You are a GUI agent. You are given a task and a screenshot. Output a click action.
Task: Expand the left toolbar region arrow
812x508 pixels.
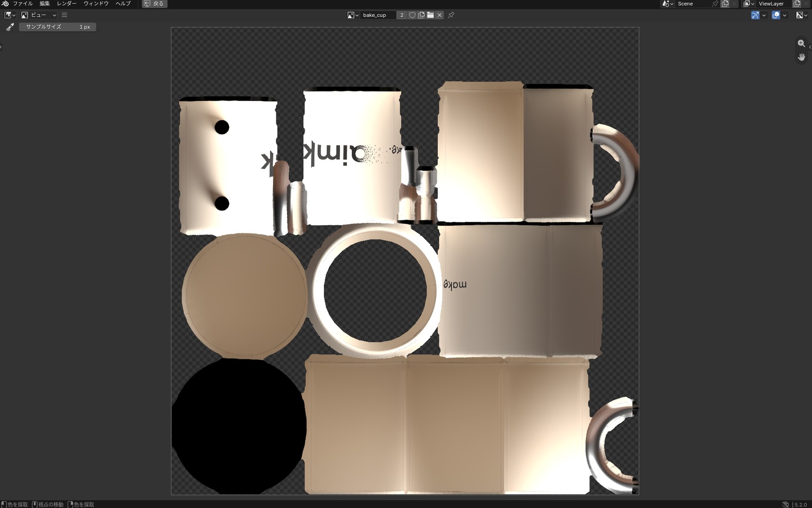(x=1, y=47)
